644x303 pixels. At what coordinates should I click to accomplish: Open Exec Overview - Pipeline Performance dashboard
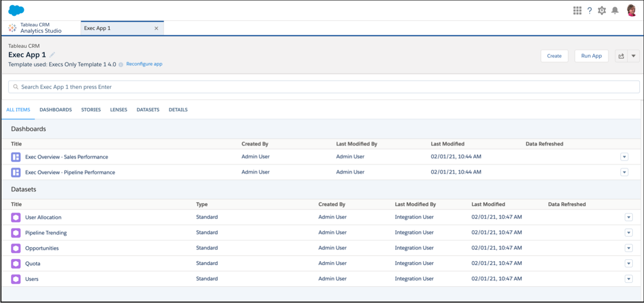pos(70,172)
